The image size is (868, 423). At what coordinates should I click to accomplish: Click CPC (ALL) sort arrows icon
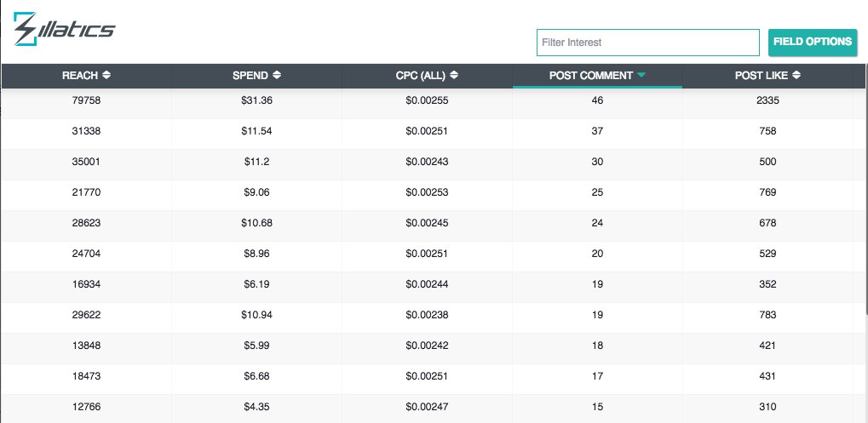pyautogui.click(x=454, y=75)
